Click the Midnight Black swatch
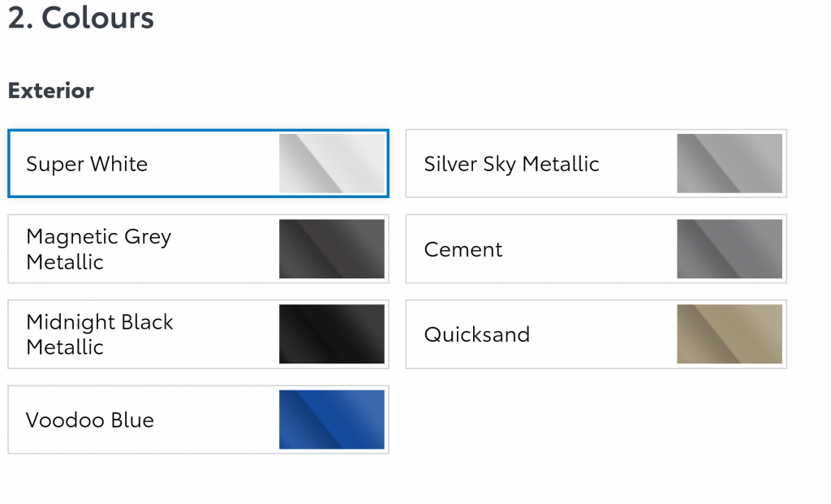Image resolution: width=831 pixels, height=504 pixels. [x=332, y=334]
